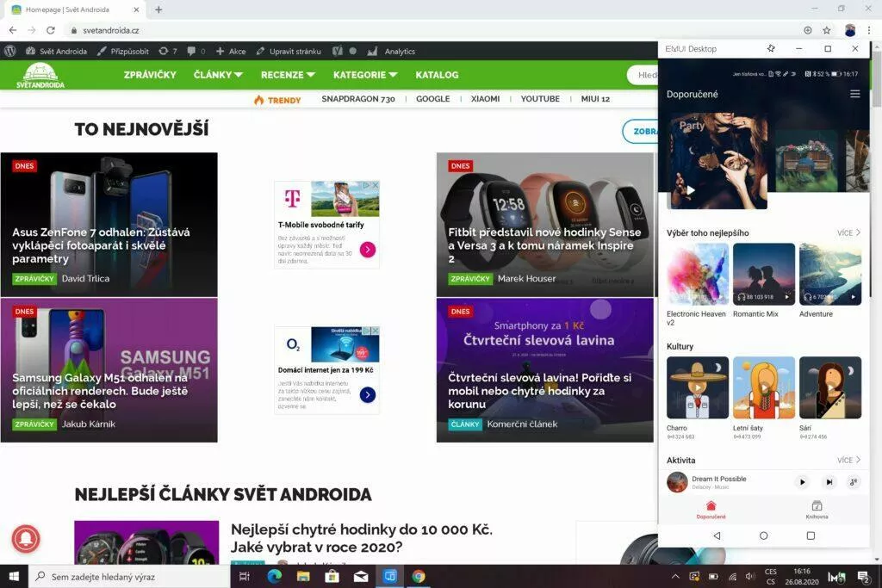This screenshot has height=588, width=882.
Task: Open the Letní šaty playlist
Action: pos(764,388)
